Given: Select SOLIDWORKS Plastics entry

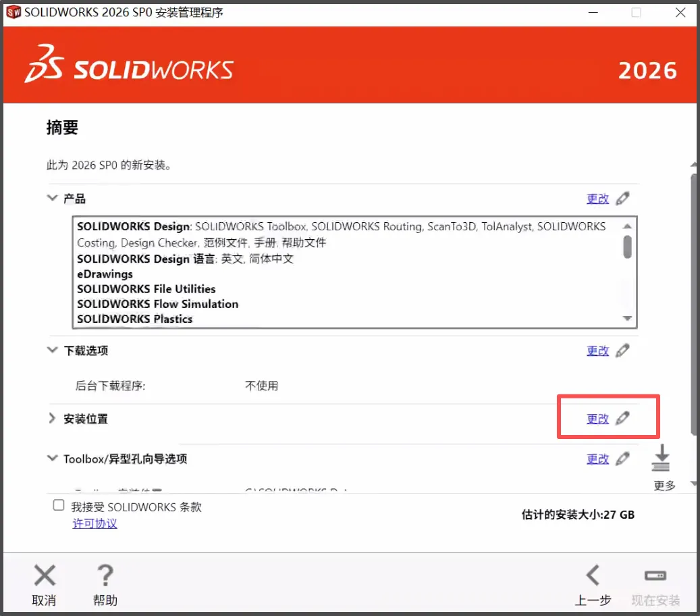Looking at the screenshot, I should pos(134,319).
